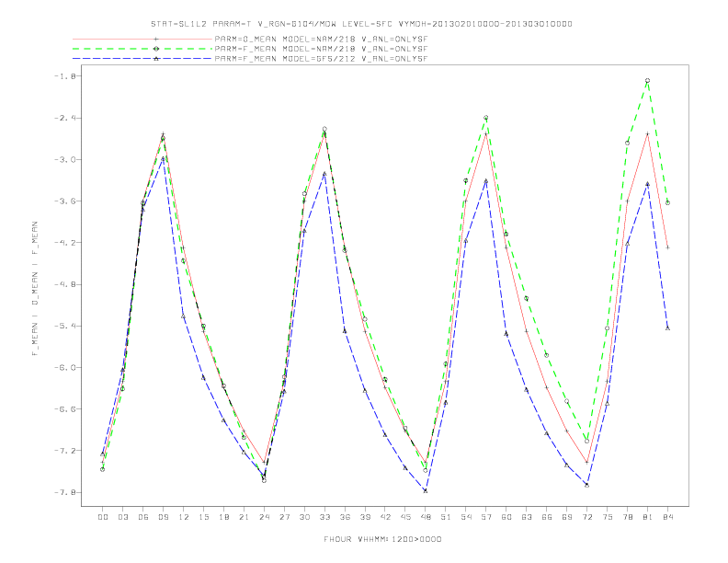Image resolution: width=728 pixels, height=563 pixels.
Task: Click x-axis tick label 09
Action: [163, 517]
